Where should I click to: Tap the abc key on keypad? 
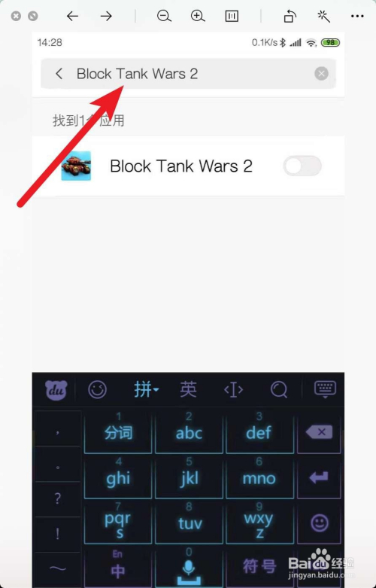pyautogui.click(x=189, y=432)
